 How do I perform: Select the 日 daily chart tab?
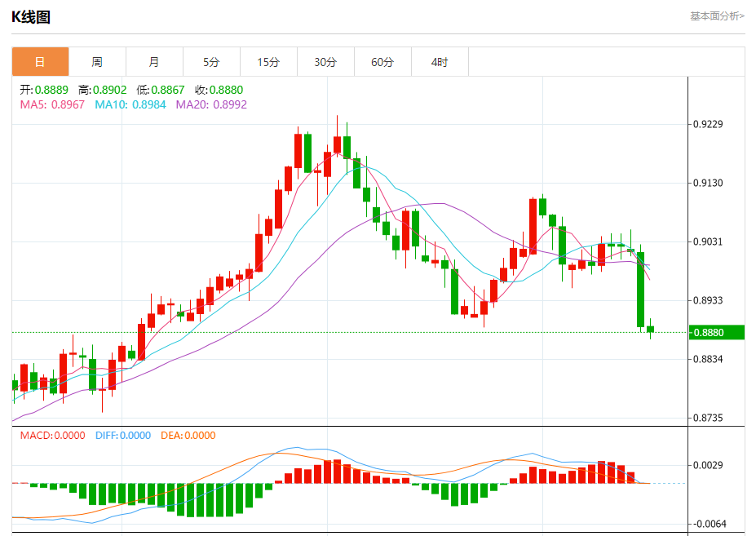coord(40,62)
